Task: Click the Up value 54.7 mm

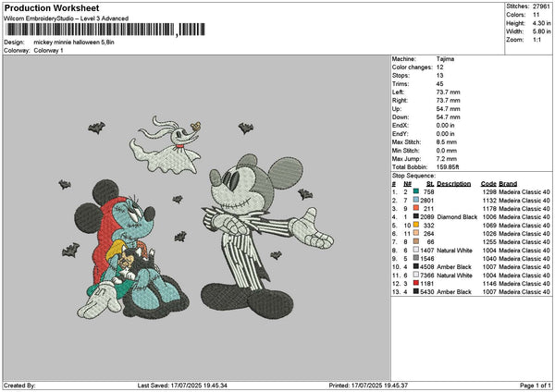Action: tap(448, 109)
